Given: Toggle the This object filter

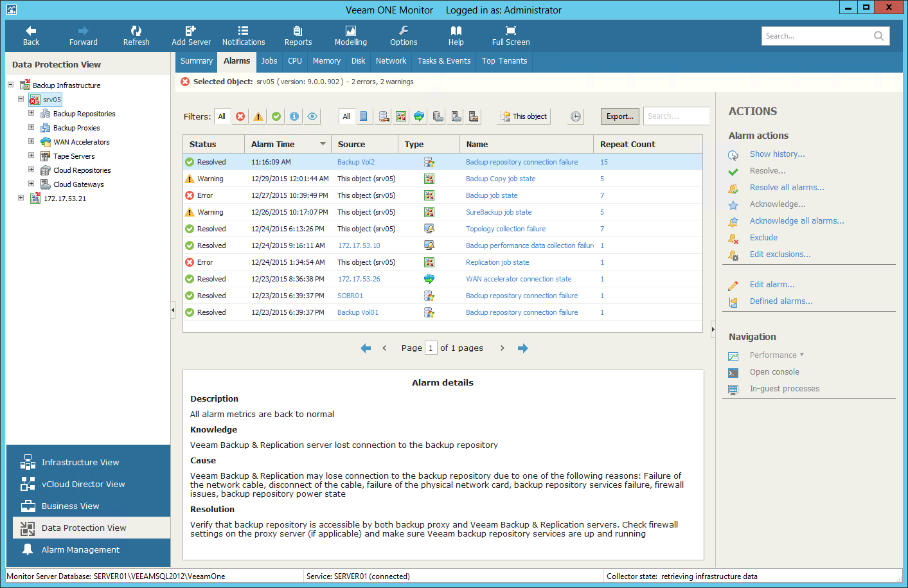Looking at the screenshot, I should tap(524, 116).
